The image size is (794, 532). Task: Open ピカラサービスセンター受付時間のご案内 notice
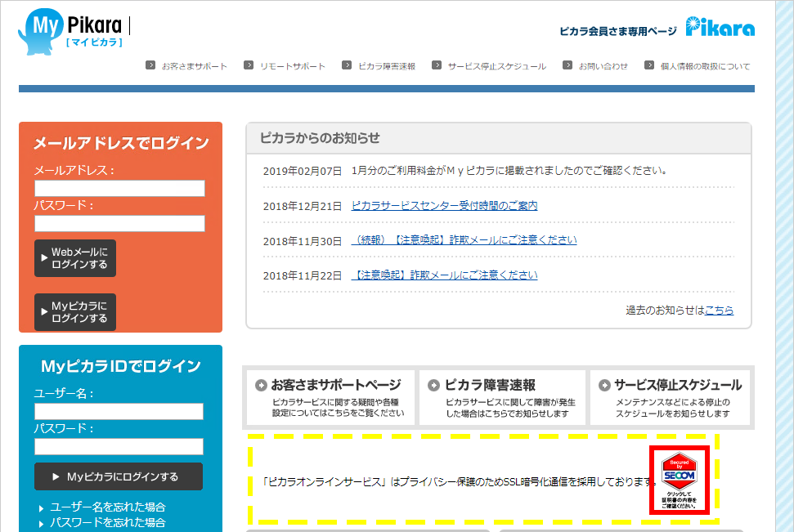point(444,205)
